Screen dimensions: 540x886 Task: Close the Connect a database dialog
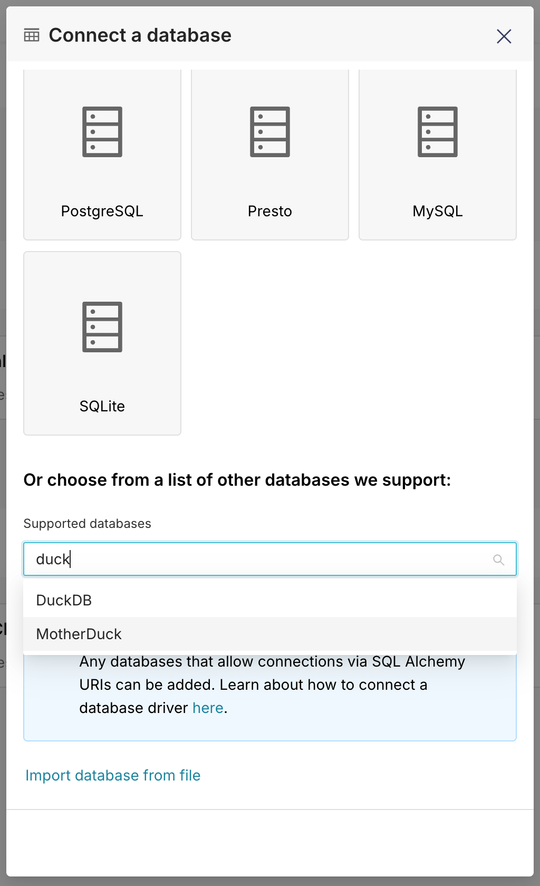(504, 36)
